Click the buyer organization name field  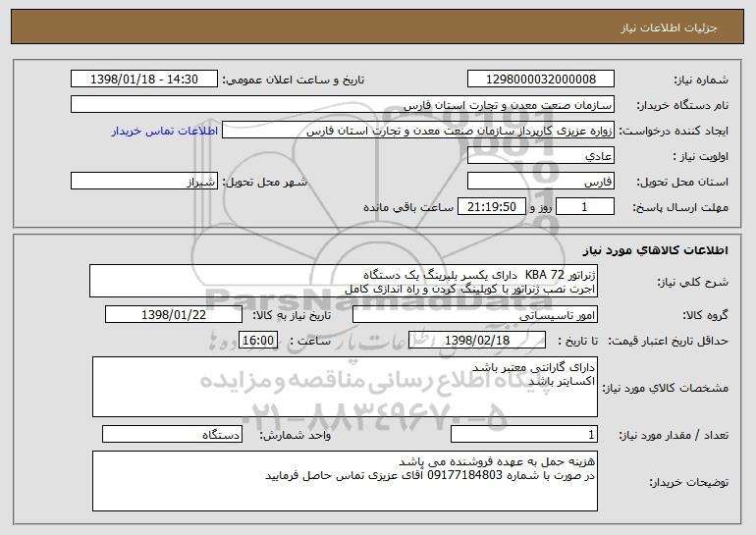tap(343, 105)
